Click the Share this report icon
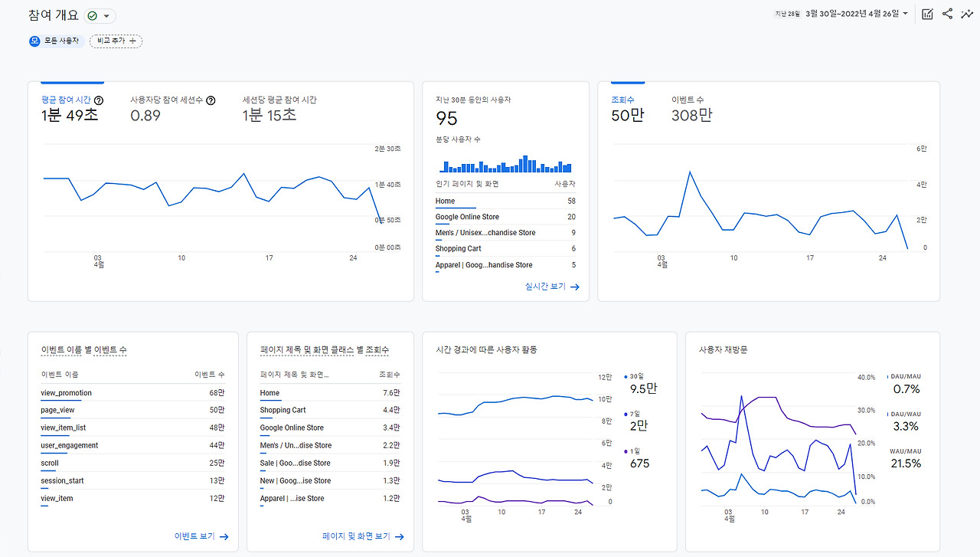The height and width of the screenshot is (557, 980). tap(947, 13)
